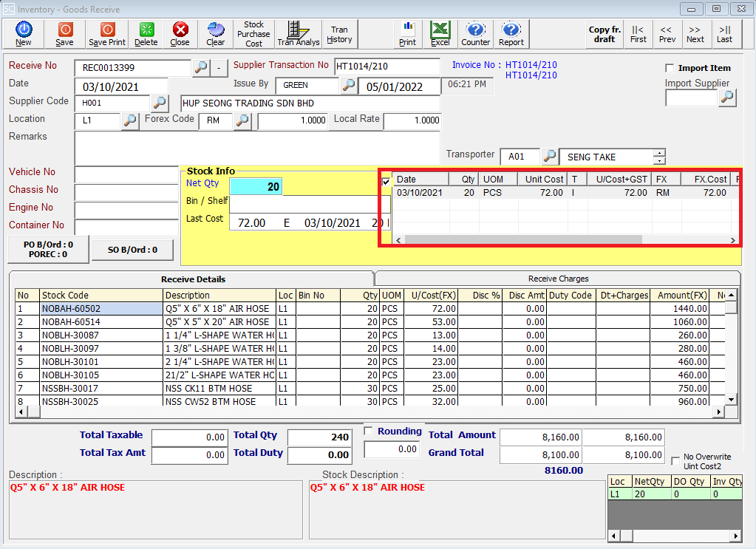Save the goods receive record
The image size is (756, 549).
point(64,34)
